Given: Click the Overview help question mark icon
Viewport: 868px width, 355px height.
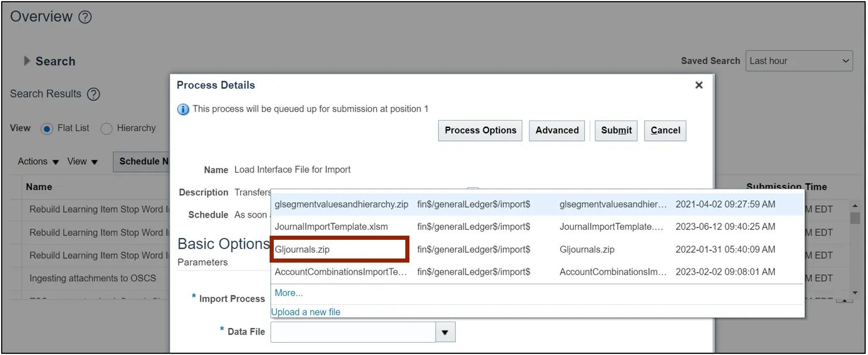Looking at the screenshot, I should pyautogui.click(x=85, y=18).
